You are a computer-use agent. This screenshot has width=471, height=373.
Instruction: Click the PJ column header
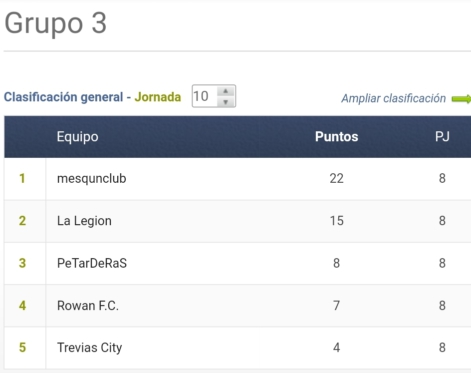[x=442, y=137]
